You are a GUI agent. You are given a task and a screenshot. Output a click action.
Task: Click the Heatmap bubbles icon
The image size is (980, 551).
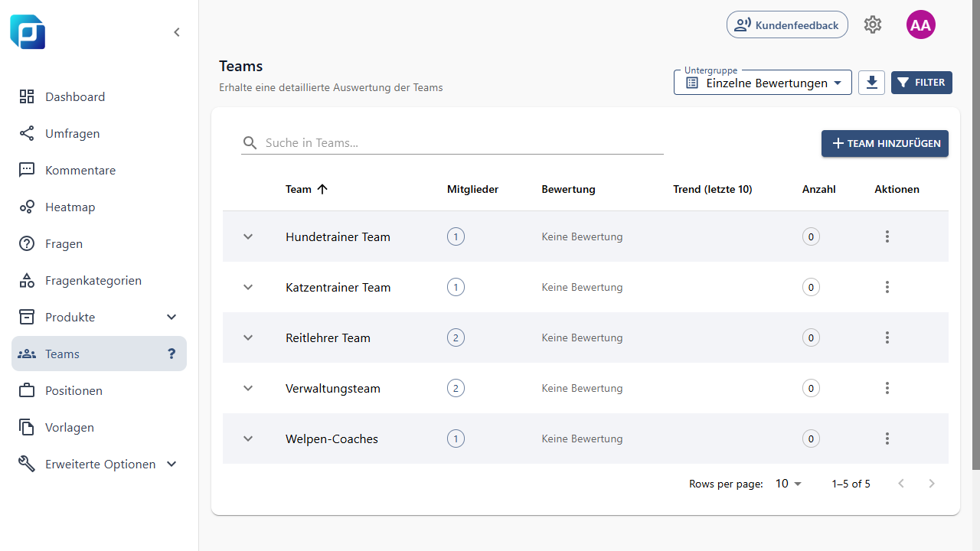[27, 207]
